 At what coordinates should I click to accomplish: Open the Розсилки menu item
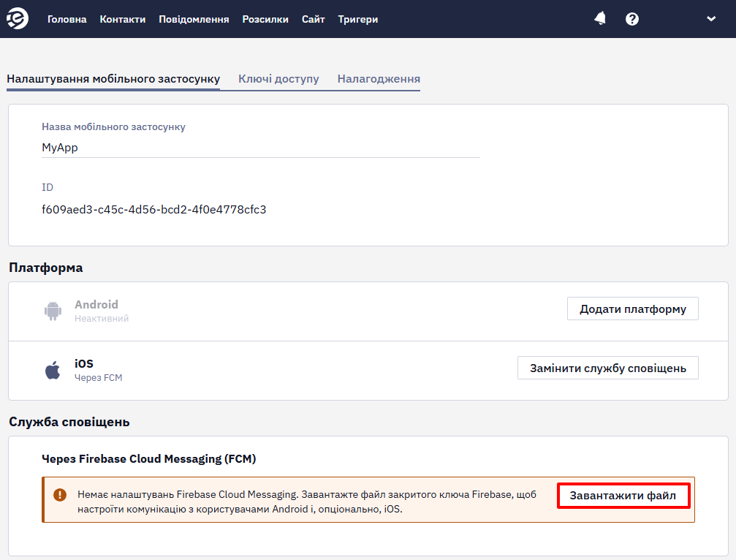click(265, 19)
